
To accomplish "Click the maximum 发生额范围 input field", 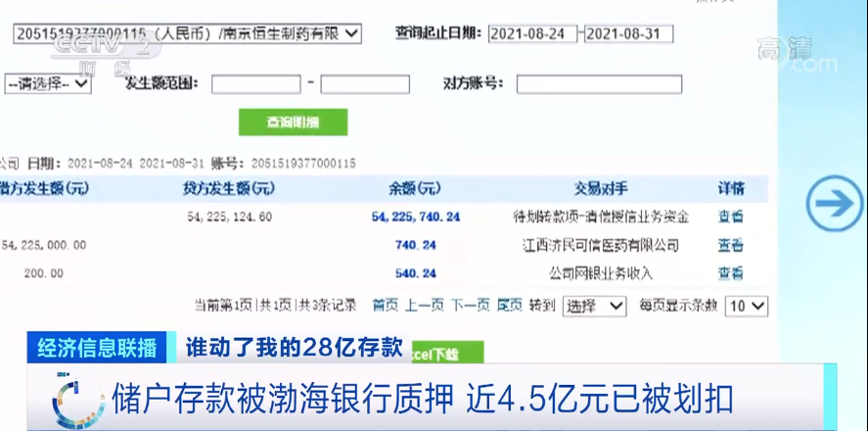I will point(365,84).
